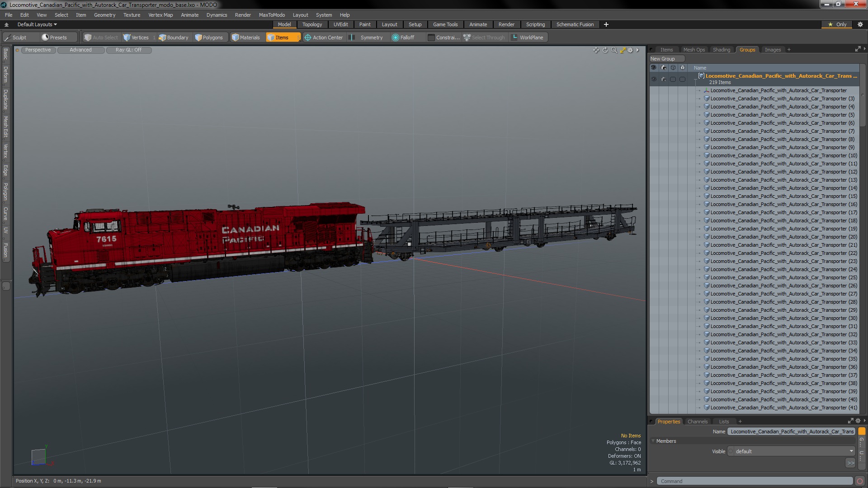Toggle Select Through option
The image size is (868, 488).
coord(484,38)
